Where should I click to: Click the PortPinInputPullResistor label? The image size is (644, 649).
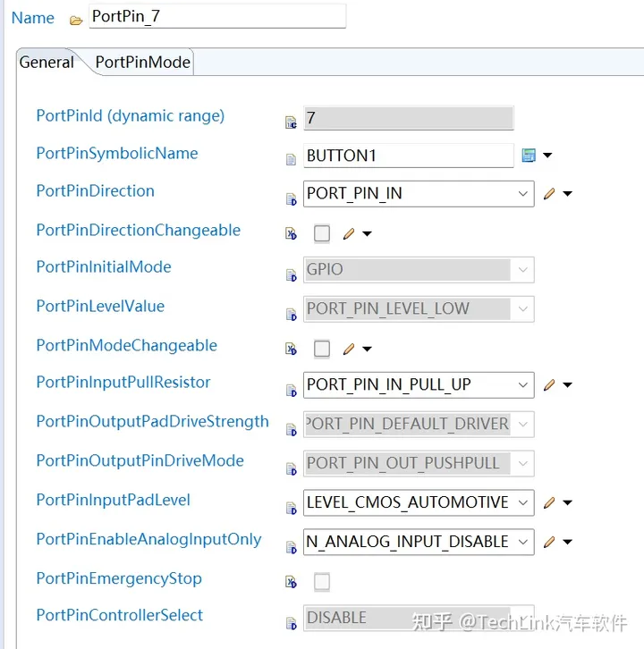pos(123,383)
